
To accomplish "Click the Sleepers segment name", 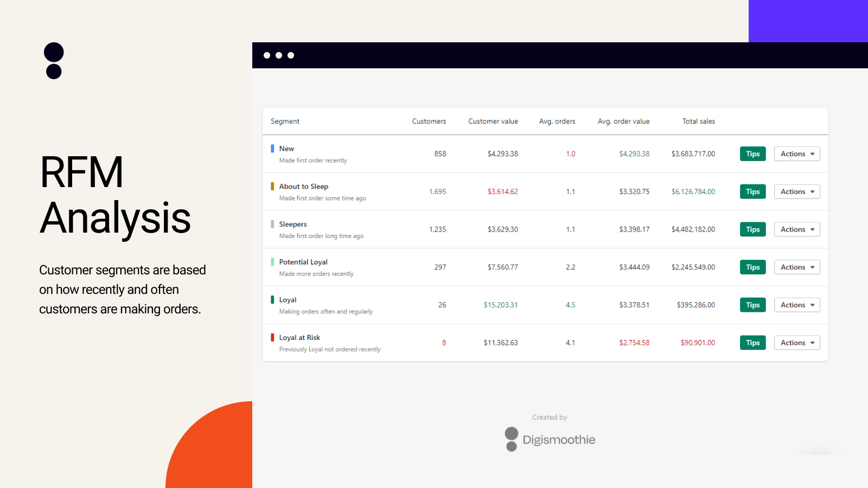I will pyautogui.click(x=293, y=224).
